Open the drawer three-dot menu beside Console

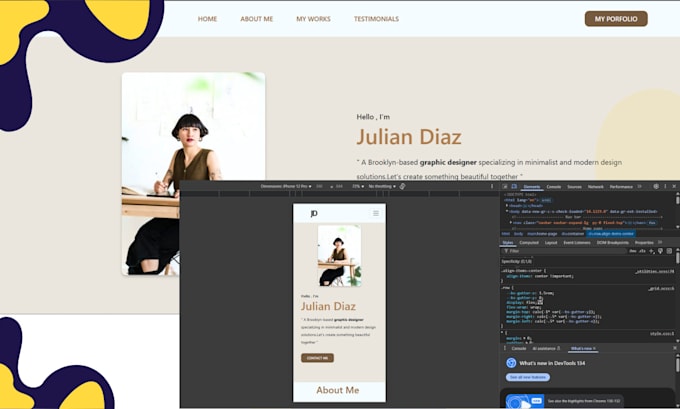click(x=504, y=348)
